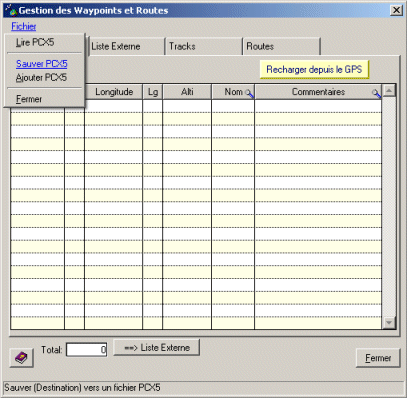Viewport: 407px width, 398px height.
Task: Click the Alti column header
Action: click(187, 92)
